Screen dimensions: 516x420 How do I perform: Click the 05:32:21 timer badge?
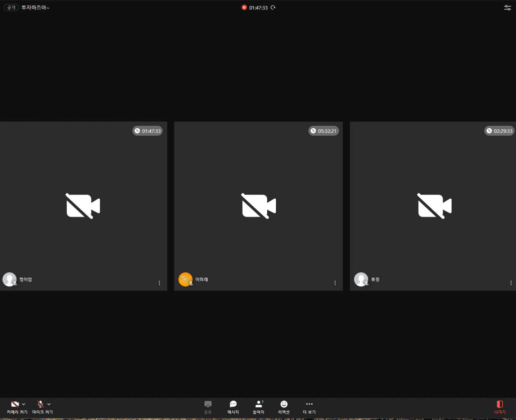coord(323,131)
